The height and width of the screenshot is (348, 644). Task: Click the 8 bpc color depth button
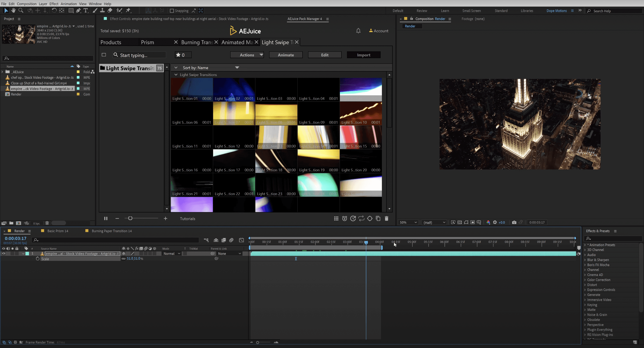coord(36,223)
